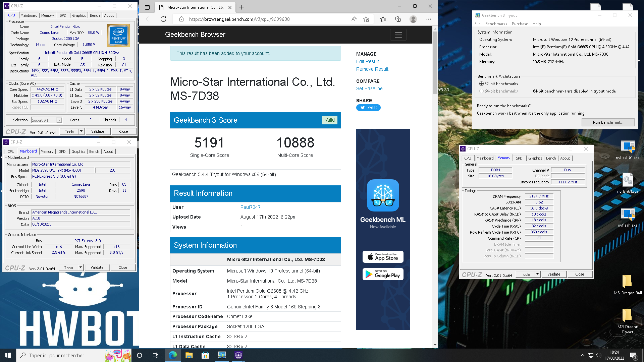Screen dimensions: 644x362
Task: Open Edge Settings and more menu
Action: 428,19
